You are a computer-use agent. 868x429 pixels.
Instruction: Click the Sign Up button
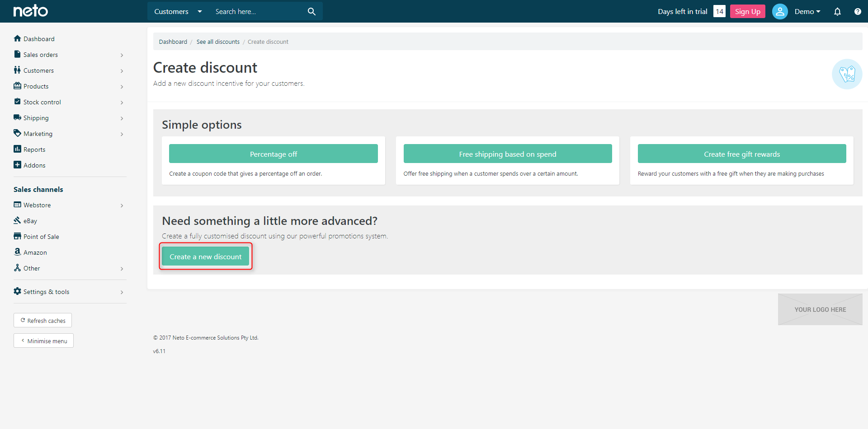[x=748, y=11]
